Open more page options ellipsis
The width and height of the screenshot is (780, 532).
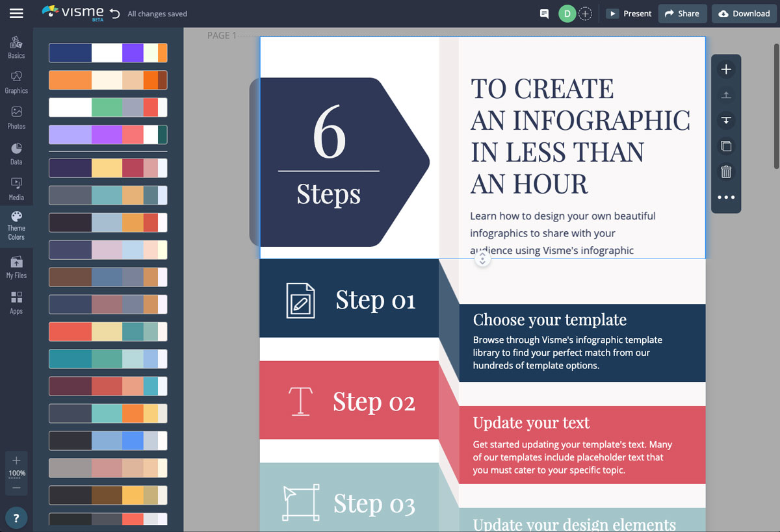point(726,197)
